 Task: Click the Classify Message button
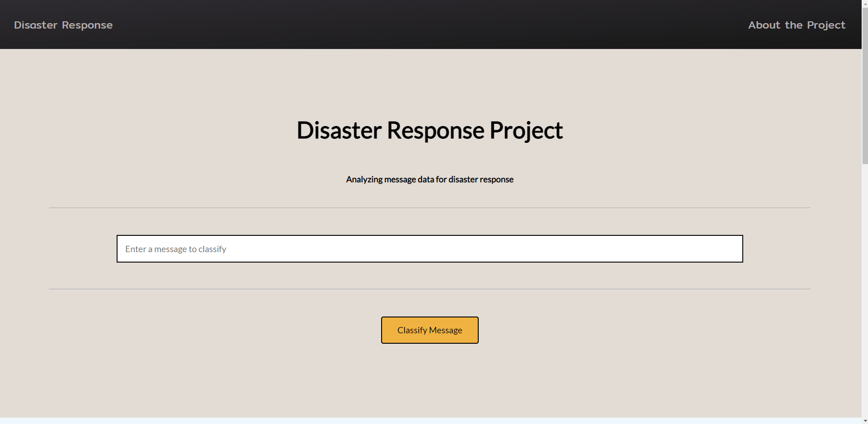[430, 330]
